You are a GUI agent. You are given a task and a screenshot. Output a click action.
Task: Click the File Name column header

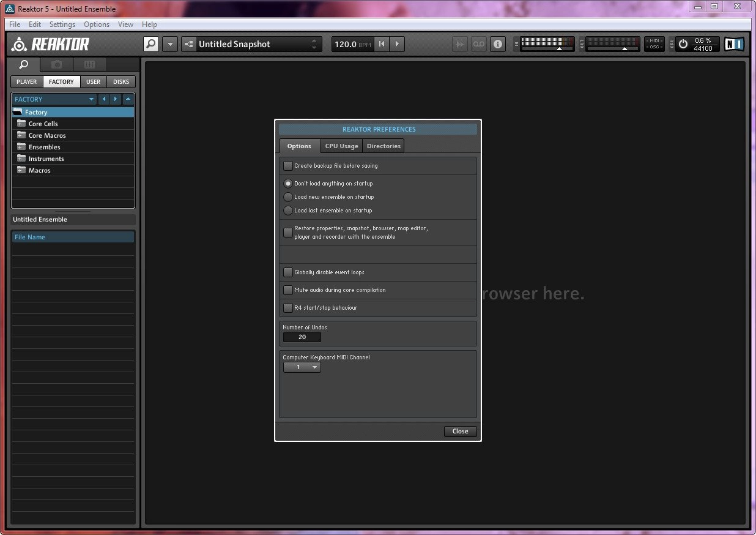tap(73, 237)
